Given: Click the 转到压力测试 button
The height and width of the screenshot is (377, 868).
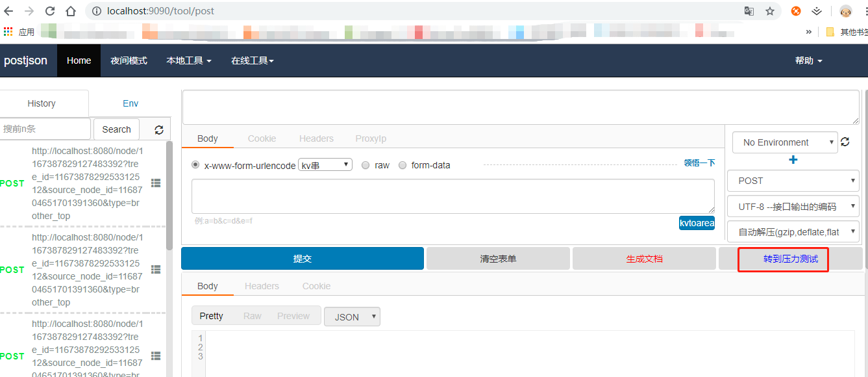Looking at the screenshot, I should [x=790, y=259].
